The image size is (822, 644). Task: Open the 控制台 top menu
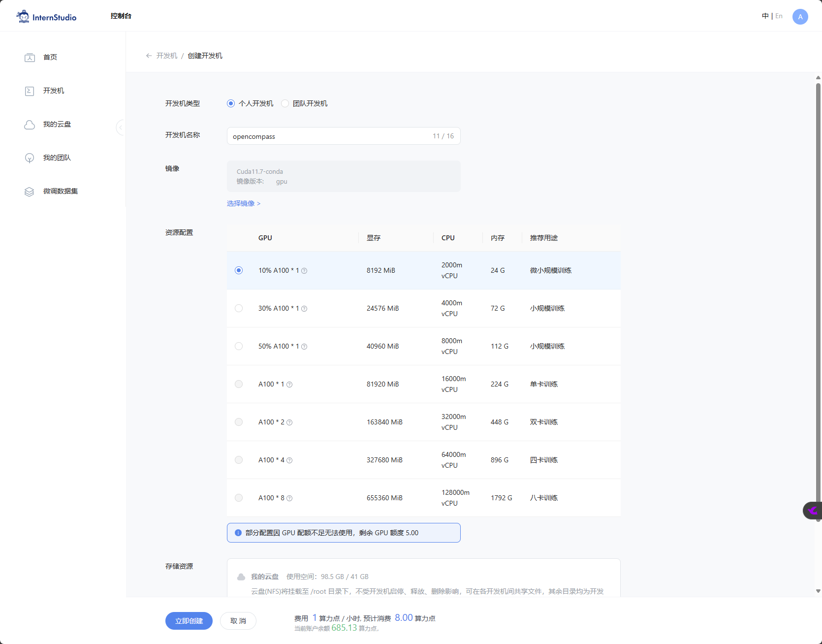pos(121,16)
